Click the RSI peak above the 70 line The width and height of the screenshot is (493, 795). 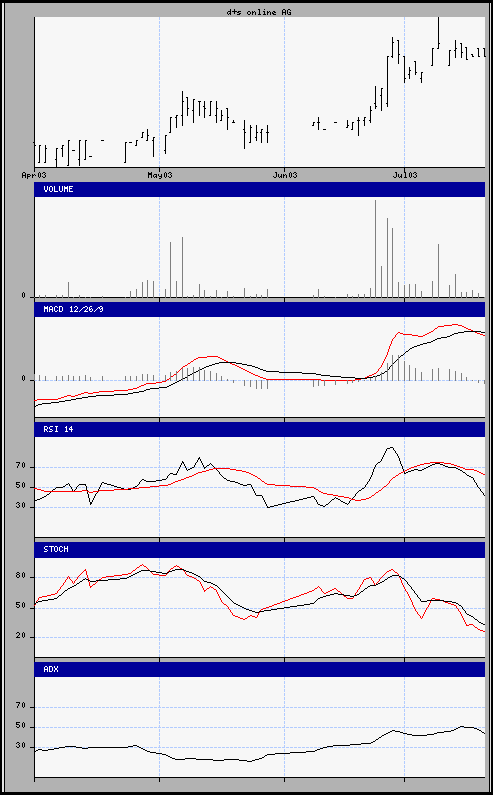(390, 448)
